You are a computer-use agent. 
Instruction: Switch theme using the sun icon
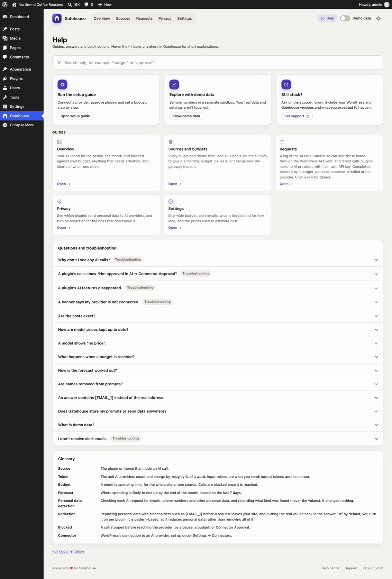378,18
